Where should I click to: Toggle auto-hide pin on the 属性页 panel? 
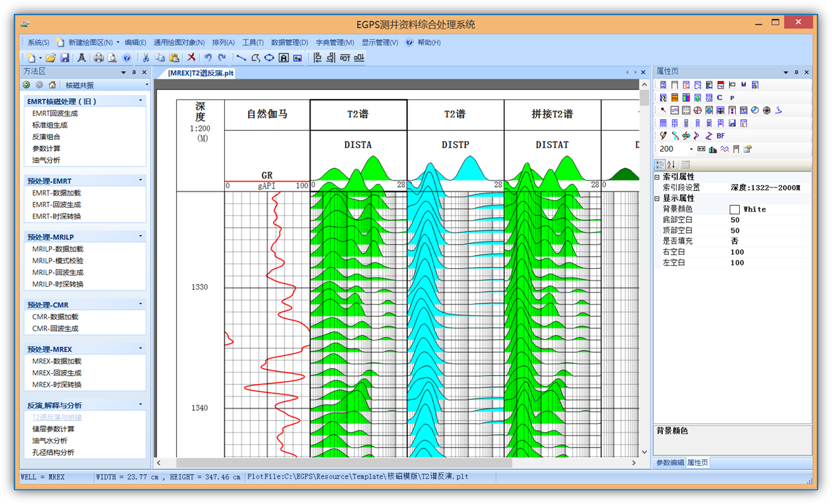tap(796, 72)
